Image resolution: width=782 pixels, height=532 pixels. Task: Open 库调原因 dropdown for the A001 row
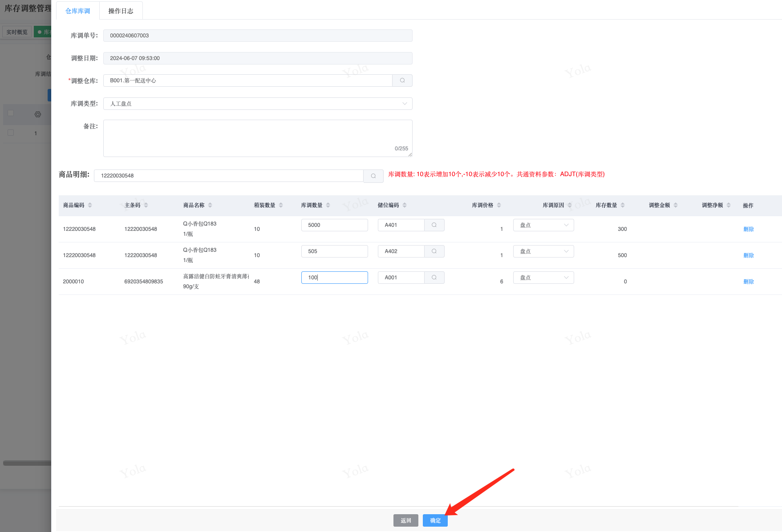543,278
